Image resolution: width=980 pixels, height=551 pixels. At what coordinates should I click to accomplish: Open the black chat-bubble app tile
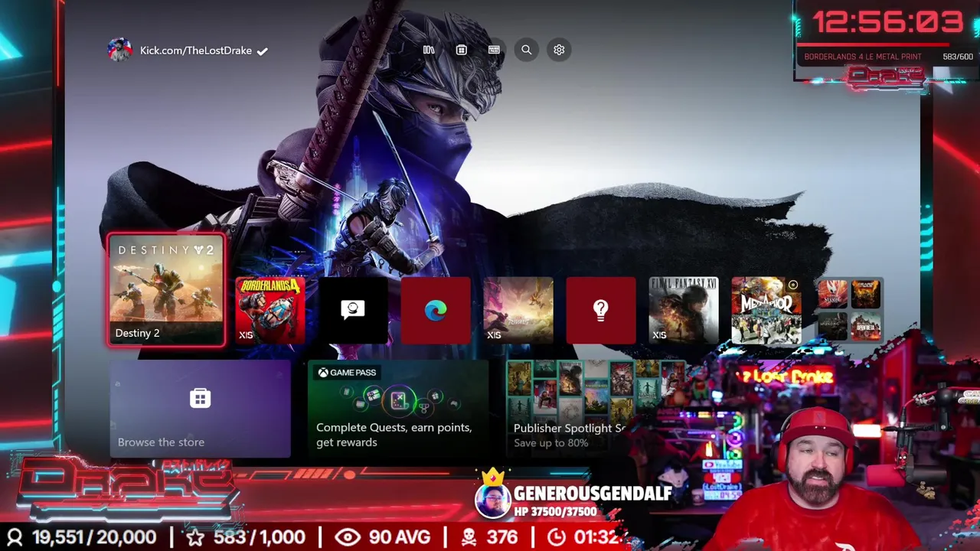click(353, 311)
